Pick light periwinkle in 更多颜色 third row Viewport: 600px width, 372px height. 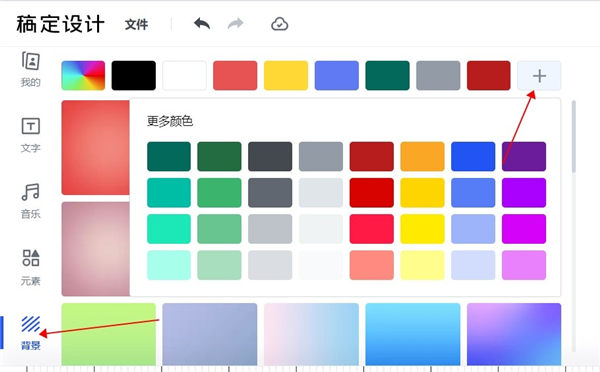pyautogui.click(x=473, y=229)
